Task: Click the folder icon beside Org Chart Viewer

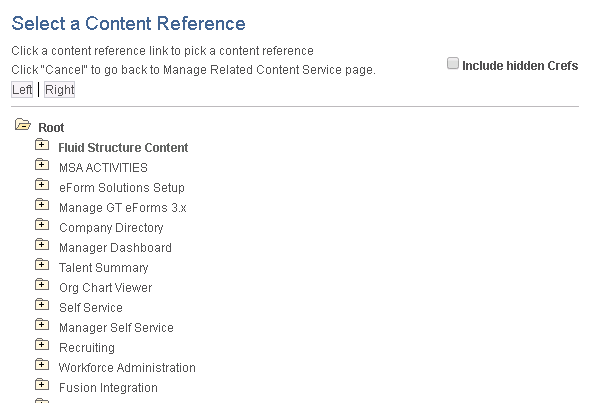Action: 42,285
